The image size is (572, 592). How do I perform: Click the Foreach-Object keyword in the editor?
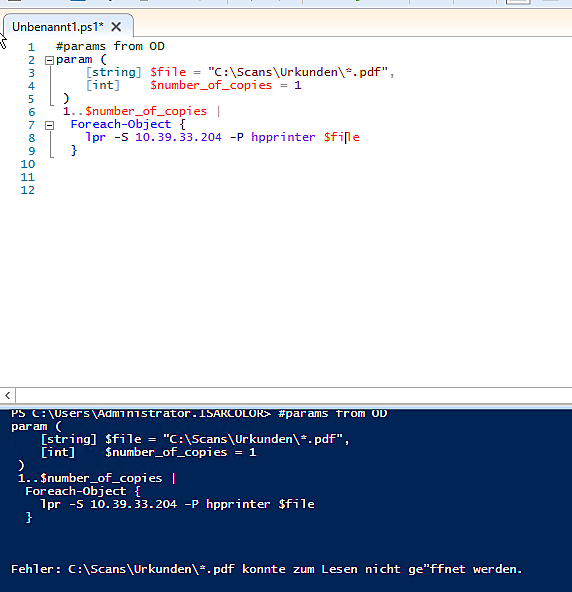[x=121, y=124]
